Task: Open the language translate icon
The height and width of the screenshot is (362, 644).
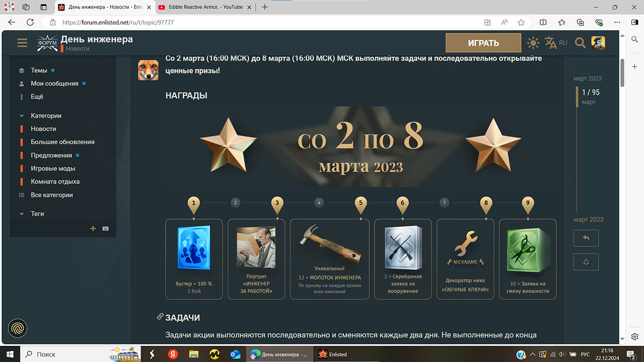Action: [x=551, y=43]
